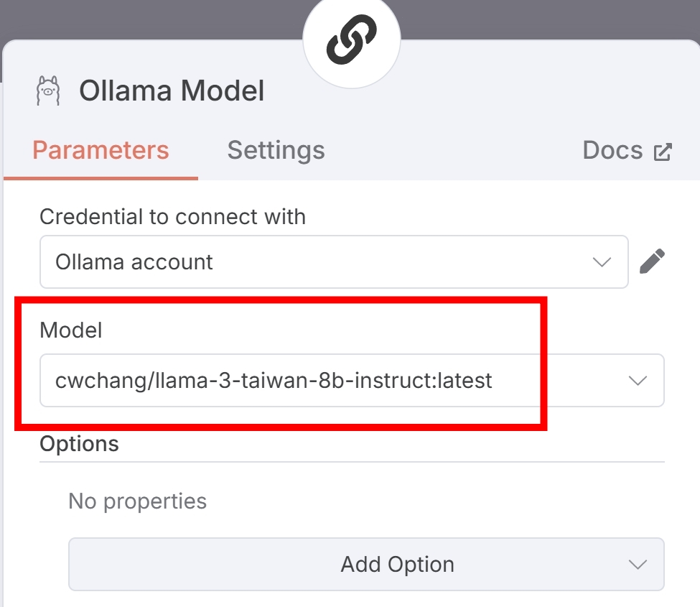Click the chevron arrow in the Model field
Image resolution: width=700 pixels, height=607 pixels.
click(x=638, y=381)
